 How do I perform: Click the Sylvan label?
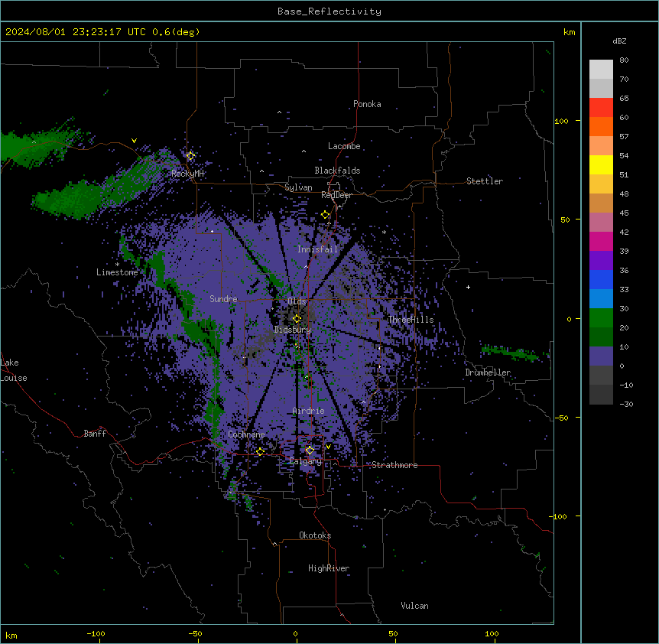coord(298,187)
